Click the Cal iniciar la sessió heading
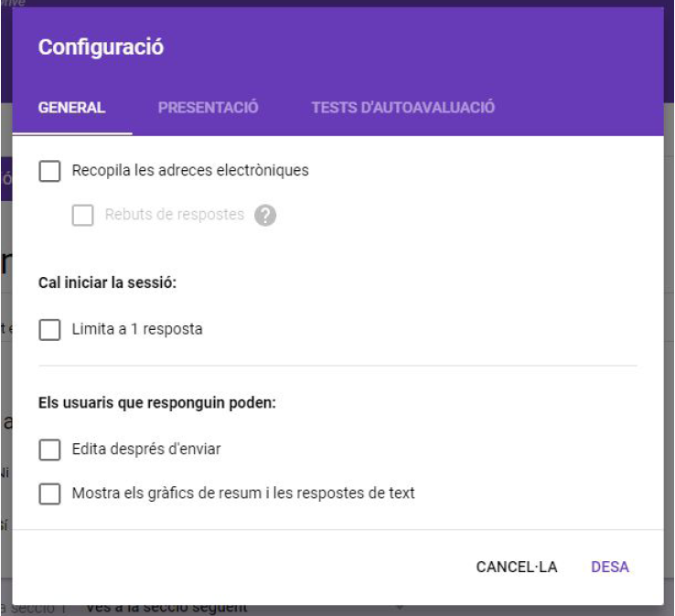 [x=107, y=282]
